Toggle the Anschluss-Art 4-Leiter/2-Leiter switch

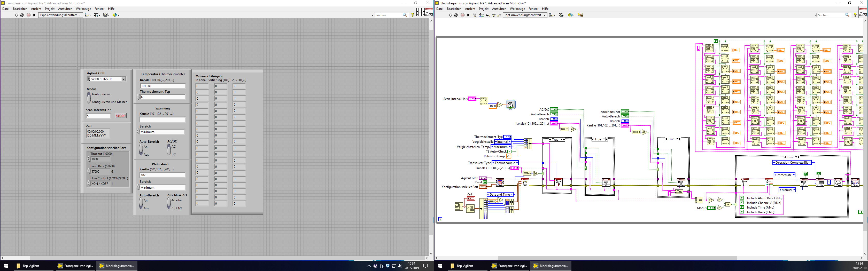[169, 204]
